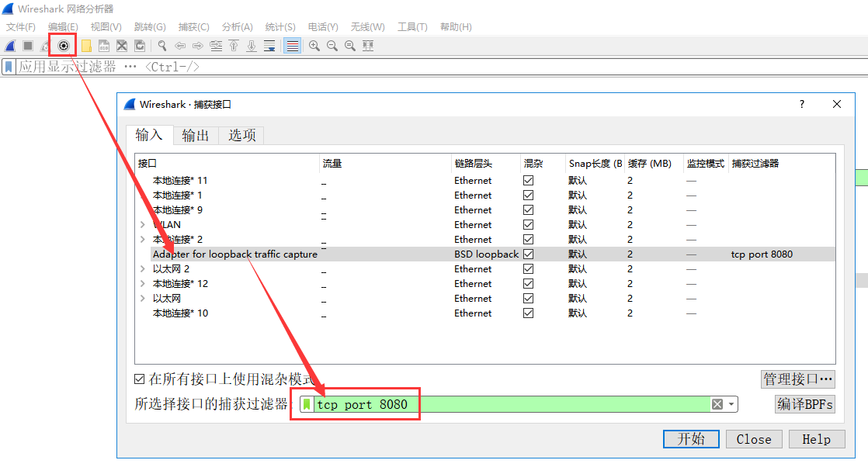Viewport: 868px width, 474px height.
Task: Switch to the 输出 tab
Action: [x=196, y=136]
